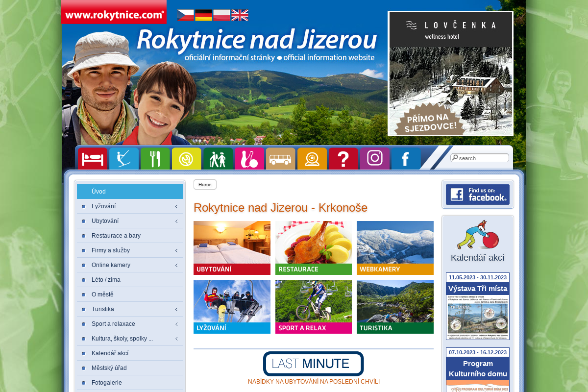Switch language using the English flag
Image resolution: width=588 pixels, height=392 pixels.
[x=240, y=15]
